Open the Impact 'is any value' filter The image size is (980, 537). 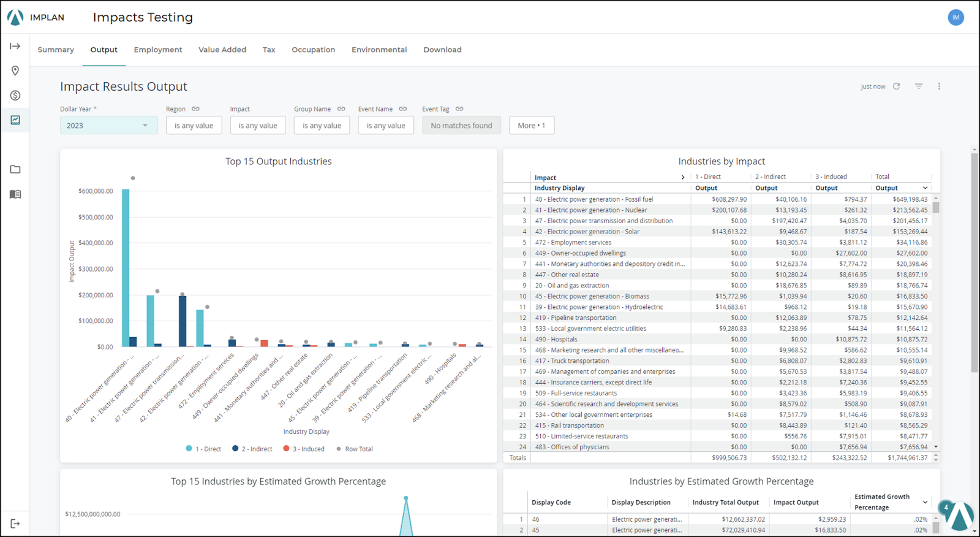click(258, 126)
